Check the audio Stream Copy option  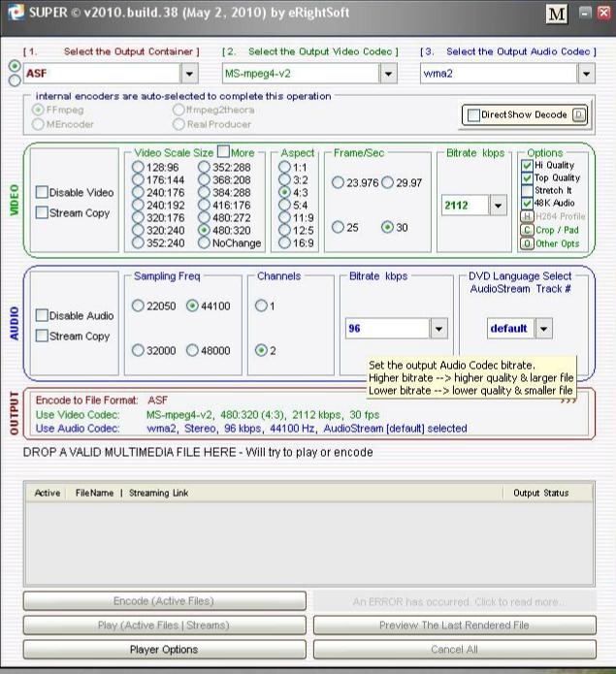42,336
